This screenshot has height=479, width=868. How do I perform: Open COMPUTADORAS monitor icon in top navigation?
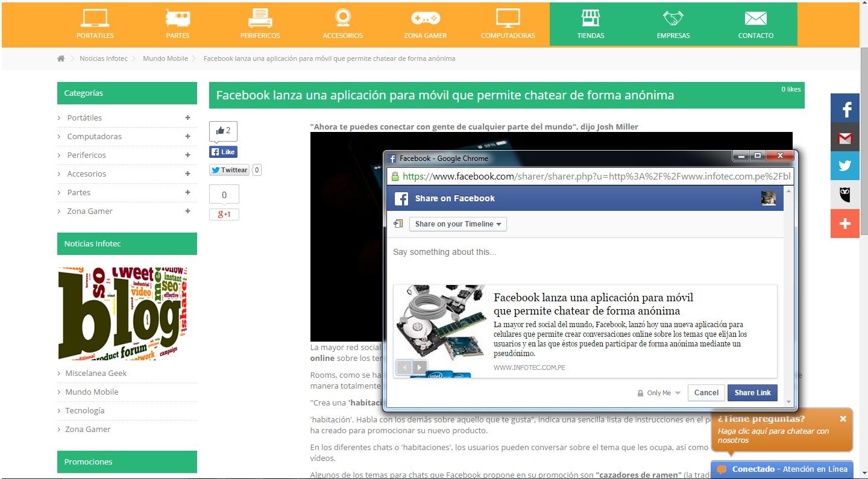[508, 19]
